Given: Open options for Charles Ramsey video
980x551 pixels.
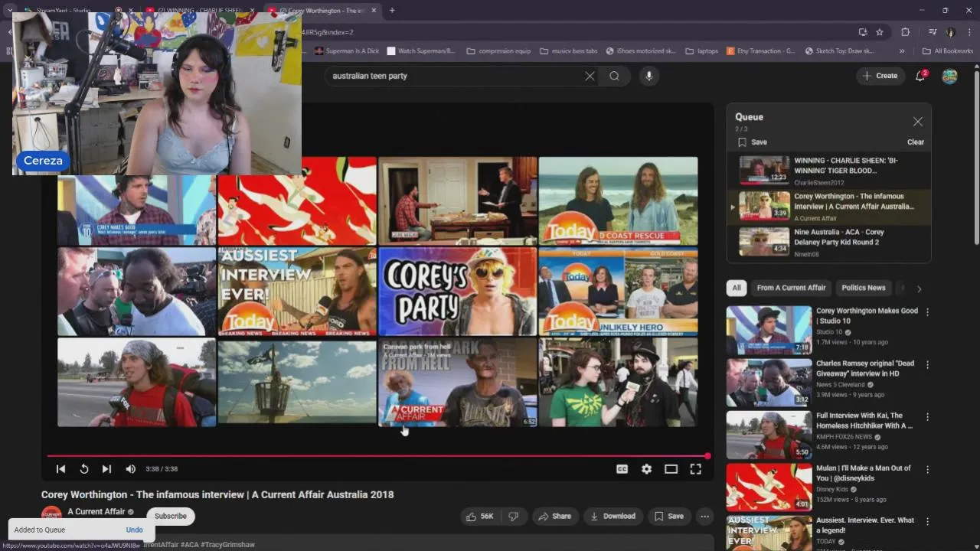Looking at the screenshot, I should [x=927, y=365].
